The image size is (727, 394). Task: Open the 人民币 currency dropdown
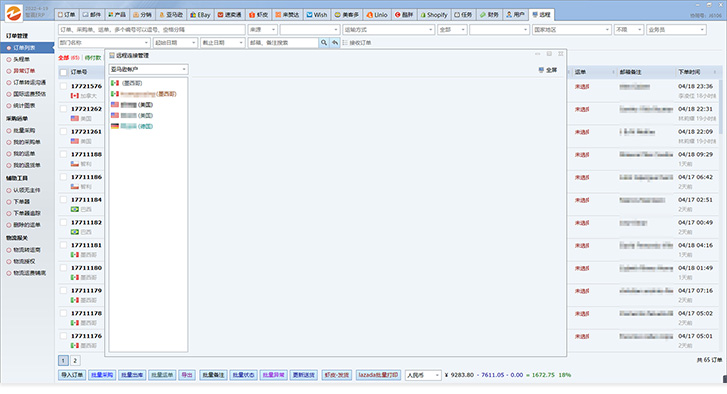click(423, 375)
